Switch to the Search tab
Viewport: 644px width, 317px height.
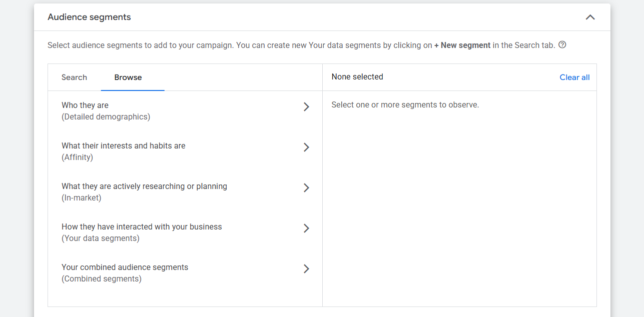74,77
